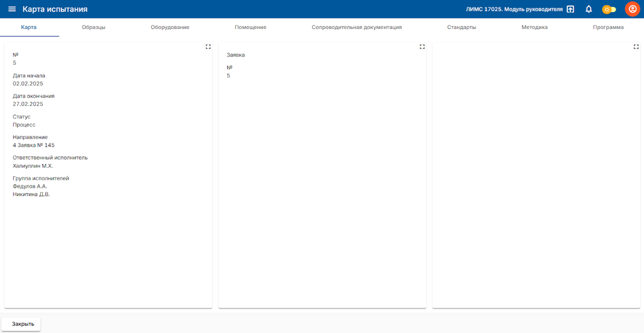Go to Сопроводительная документация tab
Viewport: 644px width, 333px height.
[x=357, y=27]
